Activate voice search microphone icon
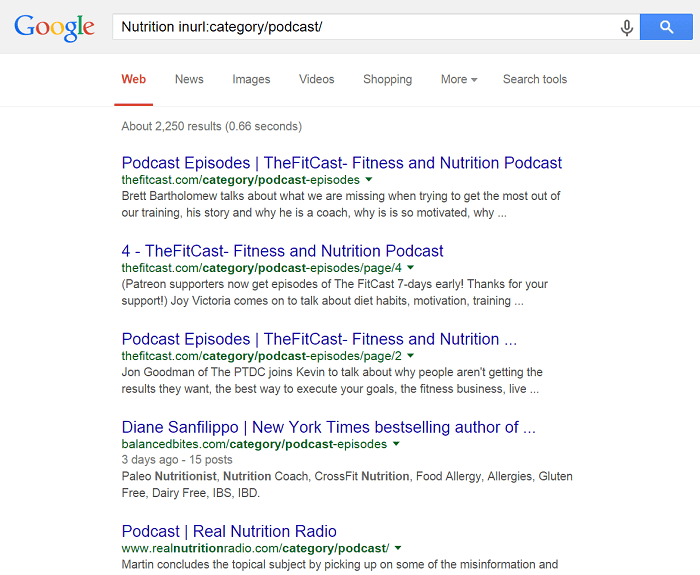This screenshot has height=575, width=700. pos(627,27)
